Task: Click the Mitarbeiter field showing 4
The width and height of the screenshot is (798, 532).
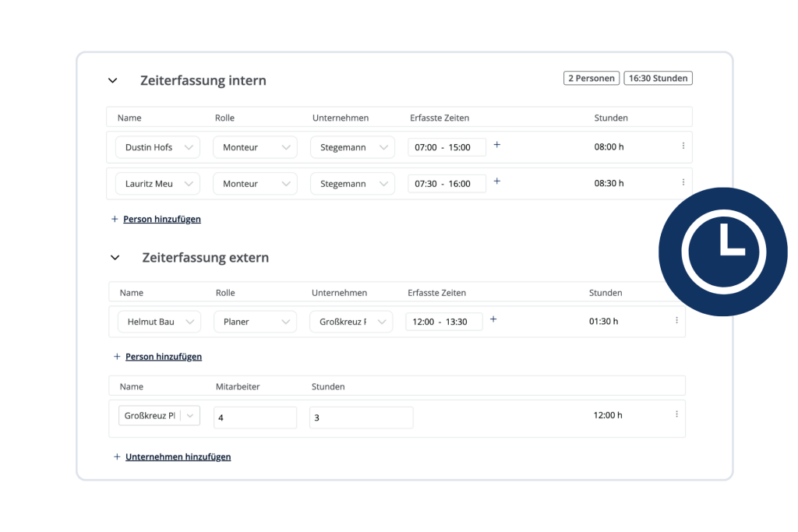Action: [255, 417]
